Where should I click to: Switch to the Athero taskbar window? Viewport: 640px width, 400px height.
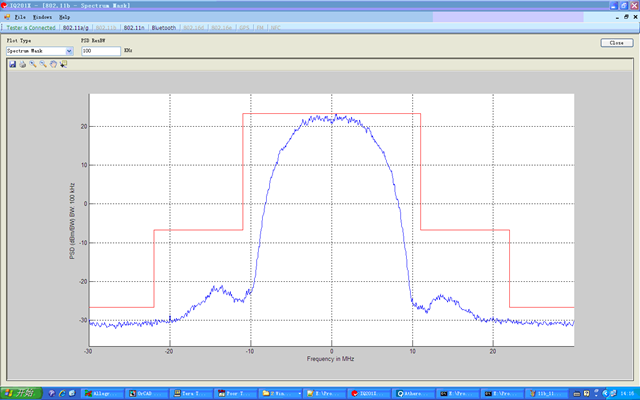413,393
